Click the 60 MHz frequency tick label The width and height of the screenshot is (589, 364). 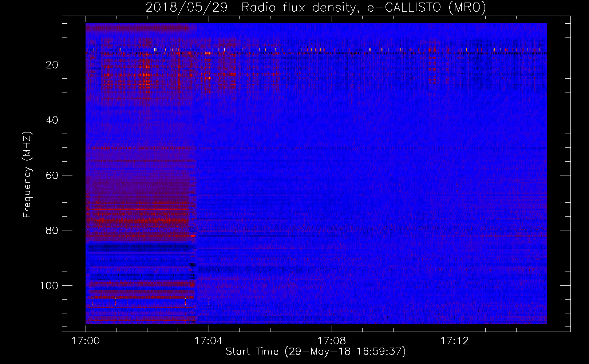(x=52, y=175)
